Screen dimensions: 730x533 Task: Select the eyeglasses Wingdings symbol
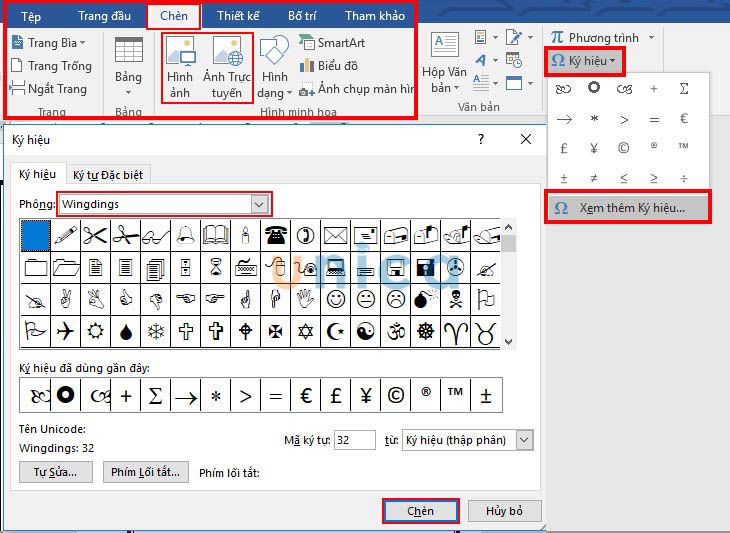(155, 236)
